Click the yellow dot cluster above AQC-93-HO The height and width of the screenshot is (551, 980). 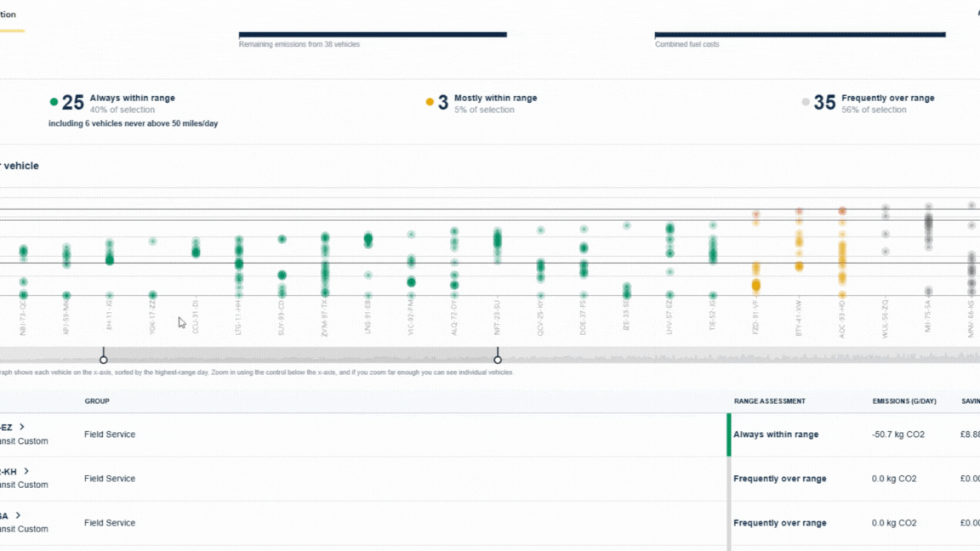click(842, 255)
